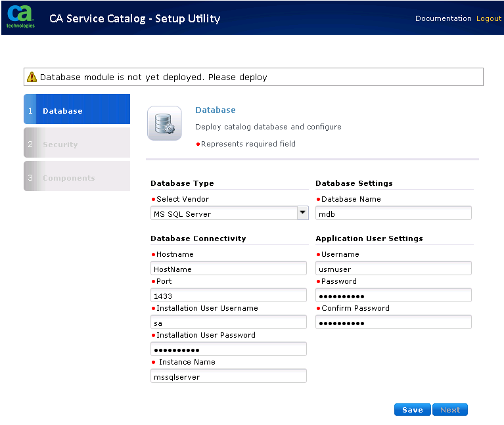Click the Hostname input field
This screenshot has width=504, height=425.
(x=228, y=268)
